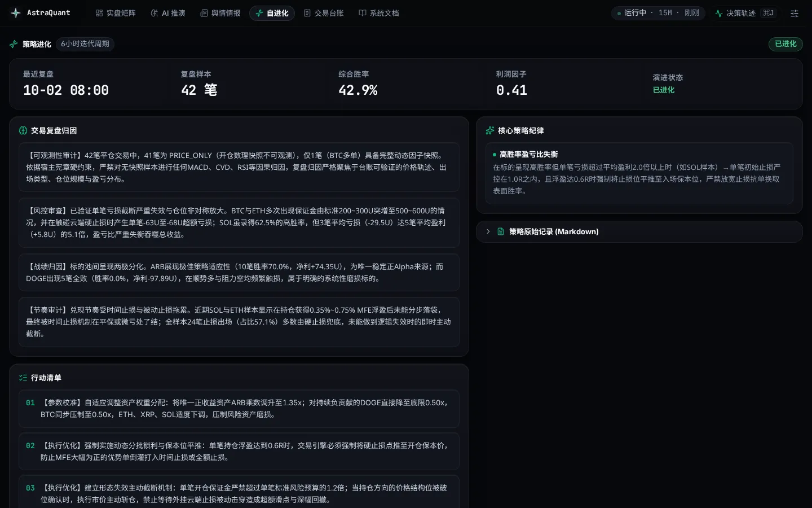Screen dimensions: 812x508
Task: Click the 决策轨迹 activity pulse icon
Action: [x=719, y=13]
